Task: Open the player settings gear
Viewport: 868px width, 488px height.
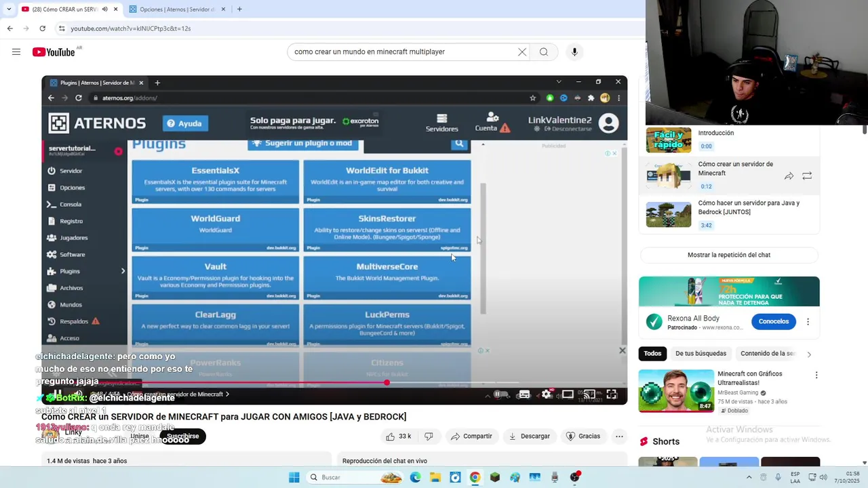Action: (547, 394)
